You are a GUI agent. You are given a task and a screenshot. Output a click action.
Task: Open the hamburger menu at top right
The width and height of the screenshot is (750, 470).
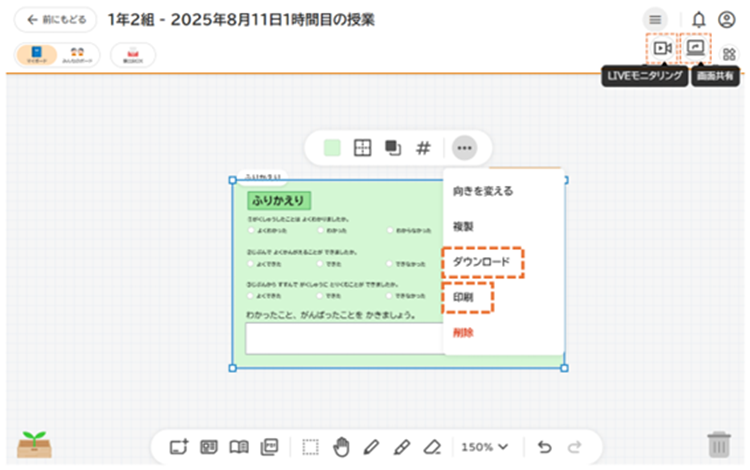[655, 20]
